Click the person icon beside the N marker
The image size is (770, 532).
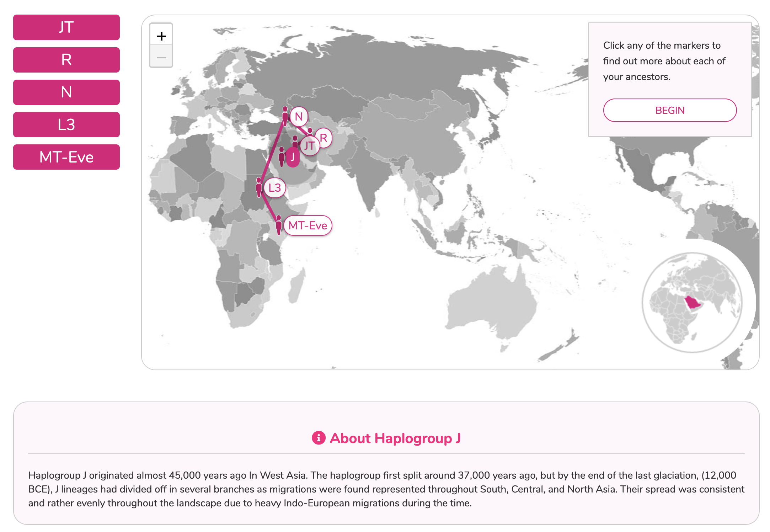pos(285,116)
